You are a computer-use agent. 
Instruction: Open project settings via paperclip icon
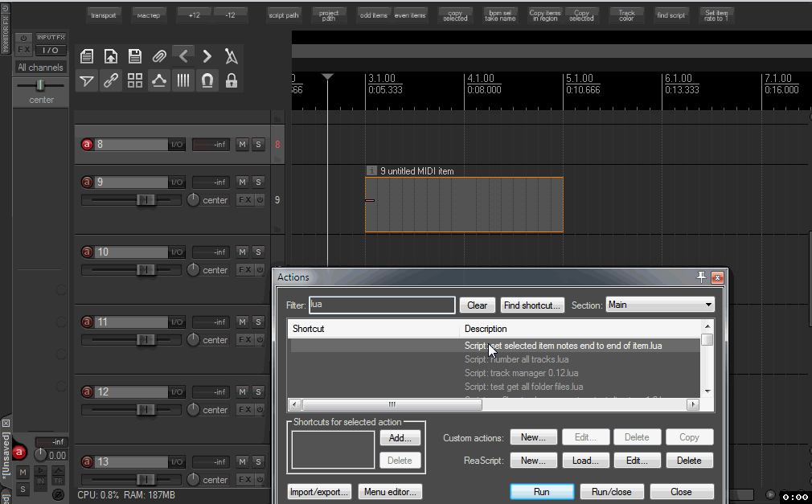[x=159, y=56]
